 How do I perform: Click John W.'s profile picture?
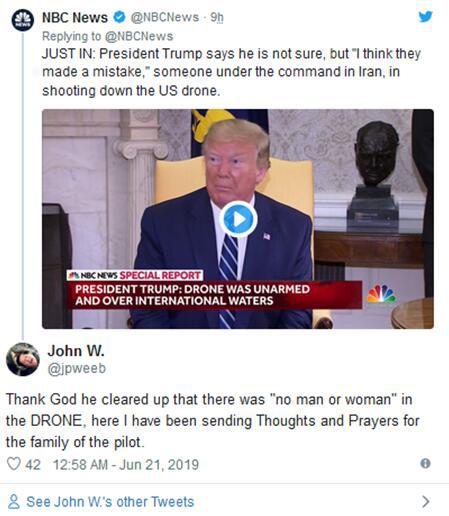coord(23,359)
